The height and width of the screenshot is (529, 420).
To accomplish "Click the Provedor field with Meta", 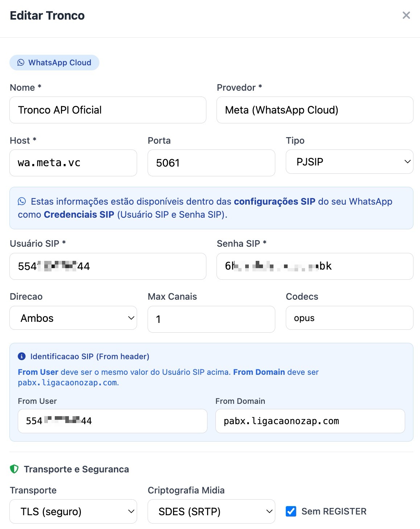I will [315, 110].
